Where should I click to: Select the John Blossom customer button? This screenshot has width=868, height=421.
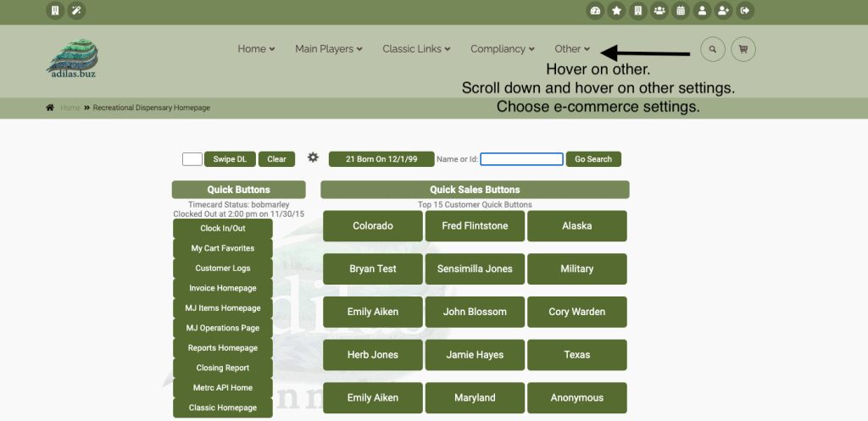pyautogui.click(x=475, y=312)
